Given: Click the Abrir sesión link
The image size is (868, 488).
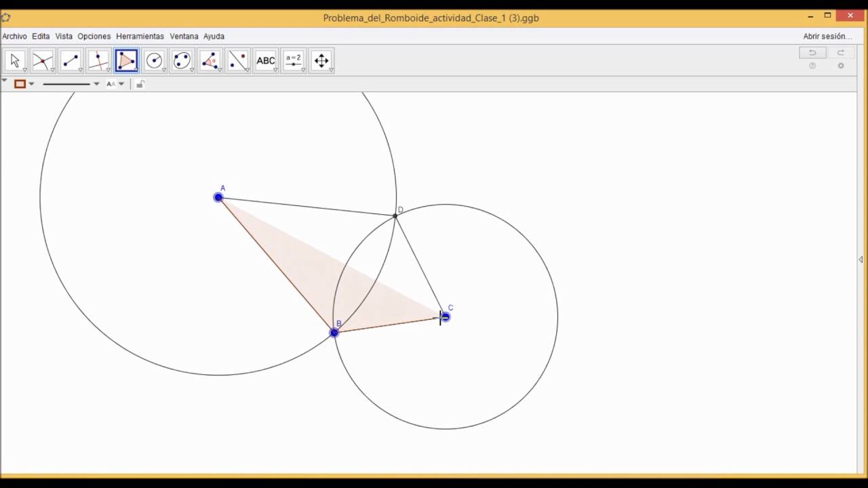Looking at the screenshot, I should coord(827,37).
